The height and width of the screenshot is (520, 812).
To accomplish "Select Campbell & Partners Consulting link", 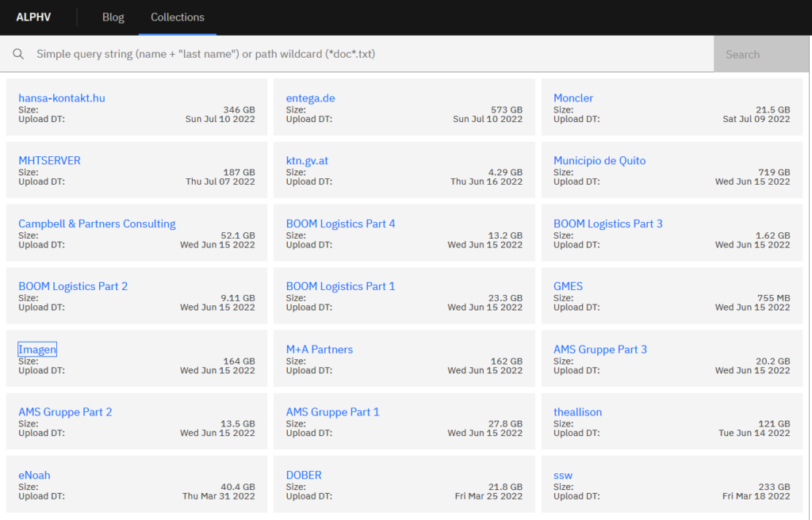I will (x=97, y=224).
